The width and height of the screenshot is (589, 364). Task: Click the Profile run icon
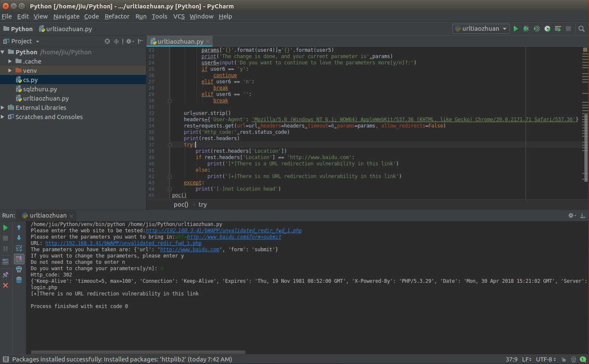[x=547, y=29]
